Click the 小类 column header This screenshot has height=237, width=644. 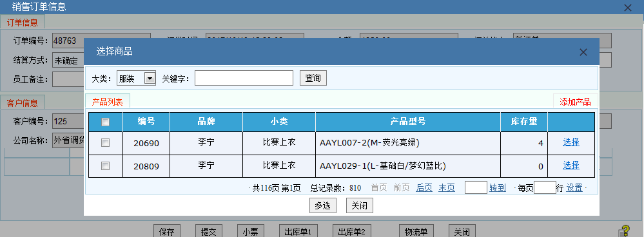pyautogui.click(x=279, y=122)
